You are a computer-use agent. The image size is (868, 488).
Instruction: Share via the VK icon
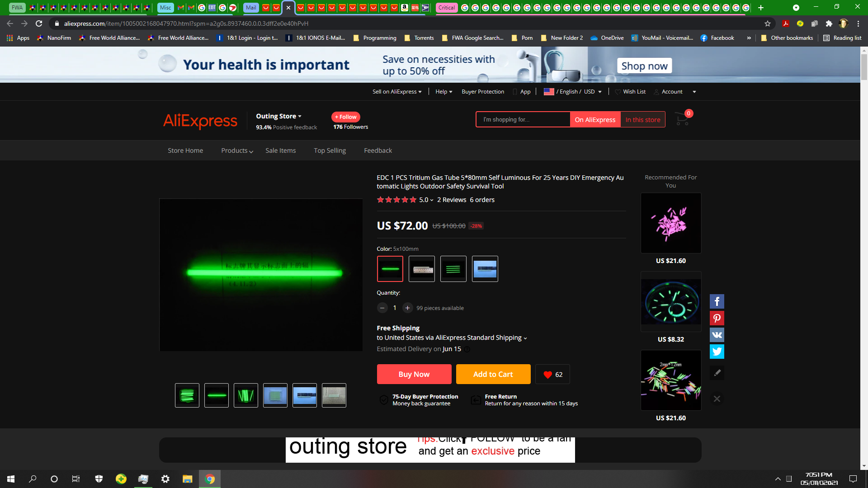coord(717,335)
